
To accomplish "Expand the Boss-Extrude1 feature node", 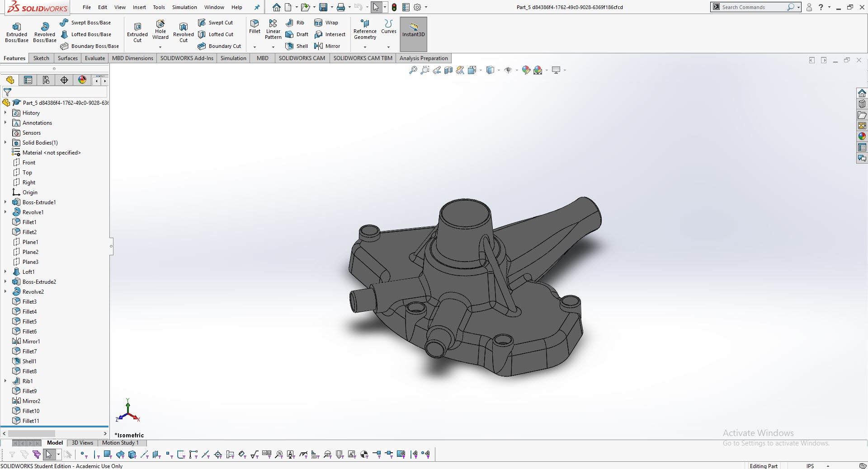I will tap(5, 202).
